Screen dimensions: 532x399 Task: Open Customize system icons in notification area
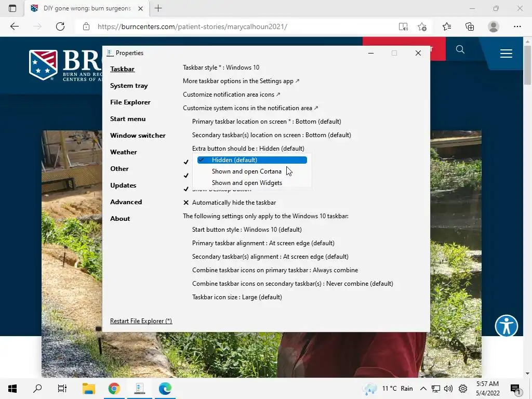click(x=250, y=108)
